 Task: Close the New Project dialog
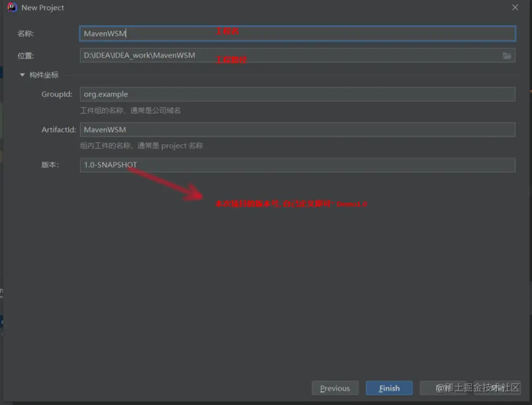515,7
